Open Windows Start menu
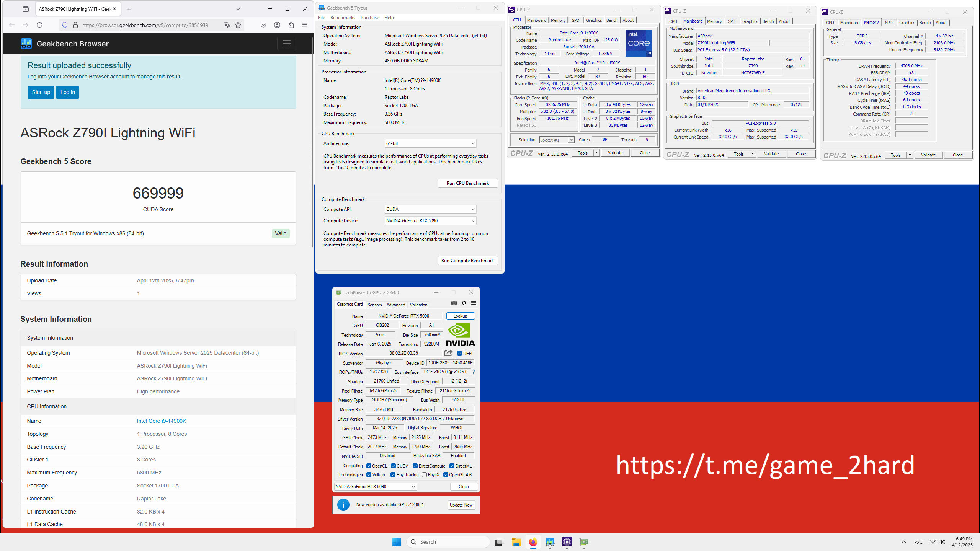 tap(397, 542)
